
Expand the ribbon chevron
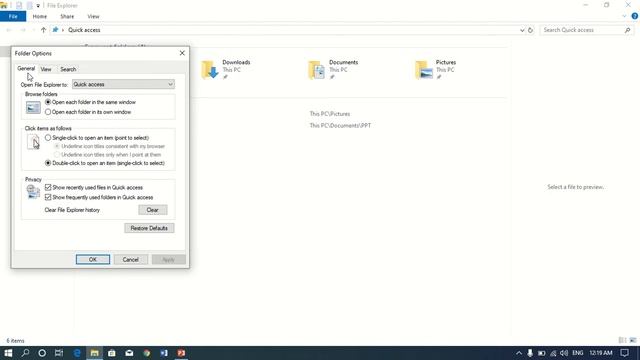click(x=624, y=16)
